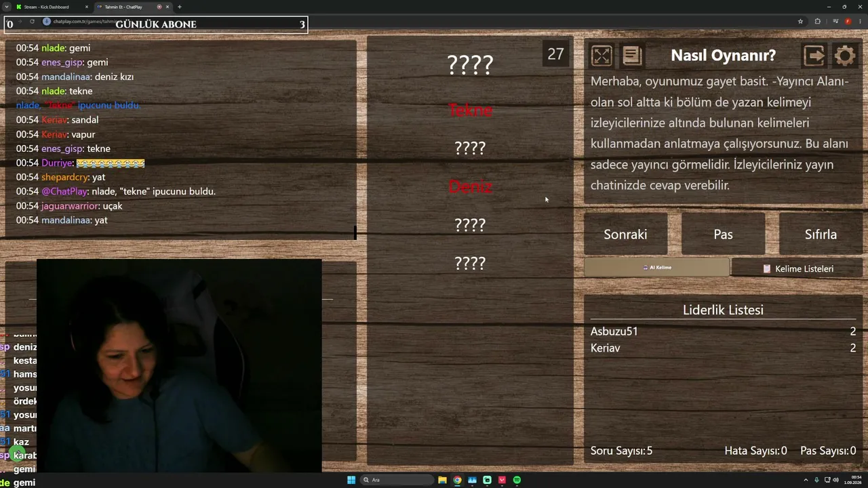The height and width of the screenshot is (488, 868).
Task: Open the game notes document icon
Action: point(632,56)
